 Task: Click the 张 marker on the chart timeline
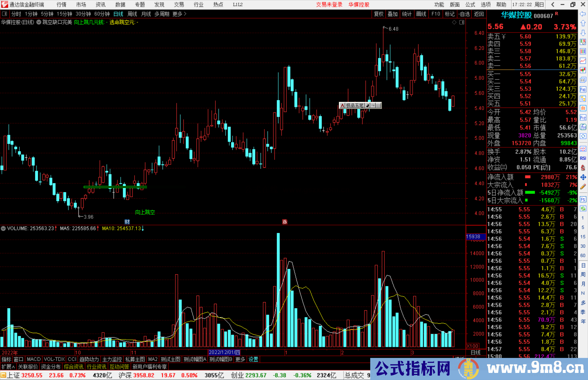point(285,222)
